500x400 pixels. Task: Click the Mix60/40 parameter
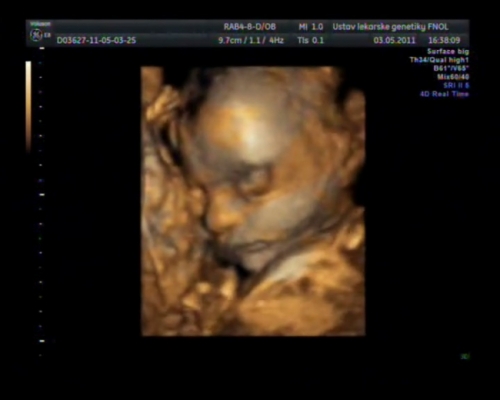[453, 77]
